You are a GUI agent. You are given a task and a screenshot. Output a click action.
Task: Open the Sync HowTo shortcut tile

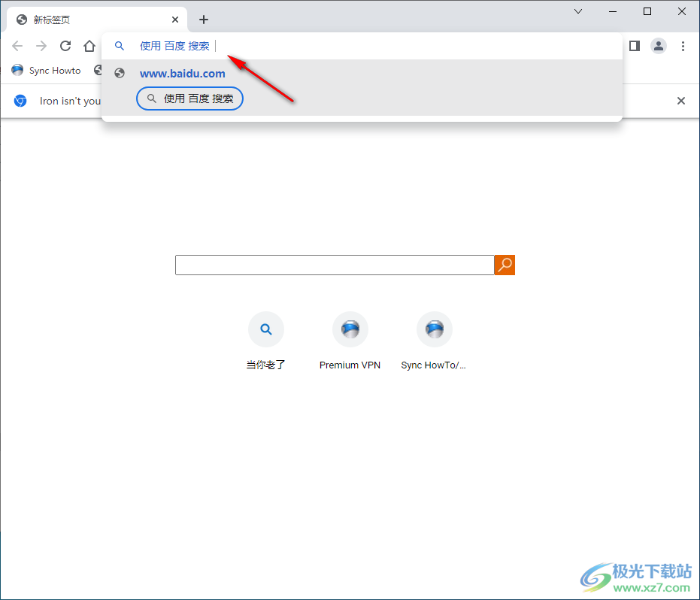click(x=434, y=341)
